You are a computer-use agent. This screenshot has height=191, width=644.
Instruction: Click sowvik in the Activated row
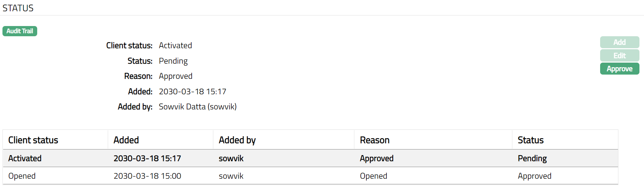click(x=231, y=158)
